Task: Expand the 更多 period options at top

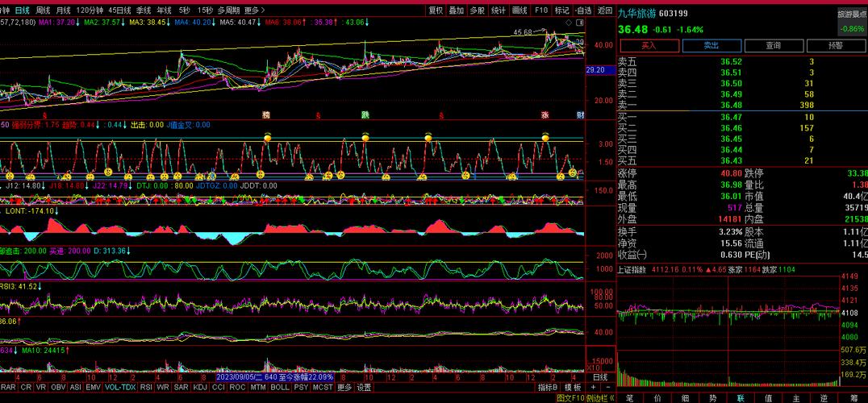Action: click(255, 10)
